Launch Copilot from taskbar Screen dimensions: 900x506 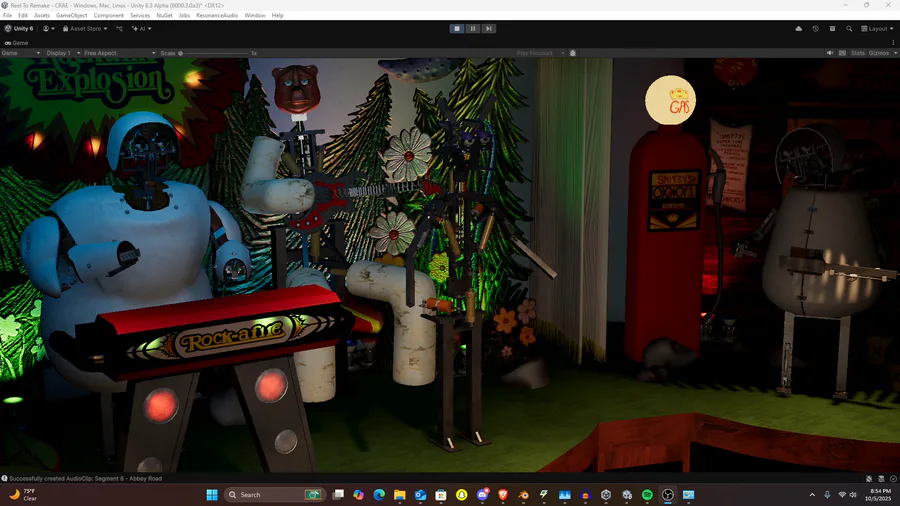coord(359,495)
